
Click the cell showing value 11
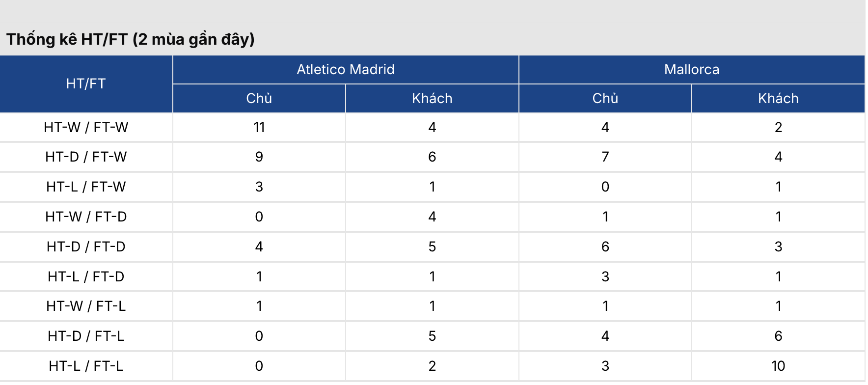(259, 127)
